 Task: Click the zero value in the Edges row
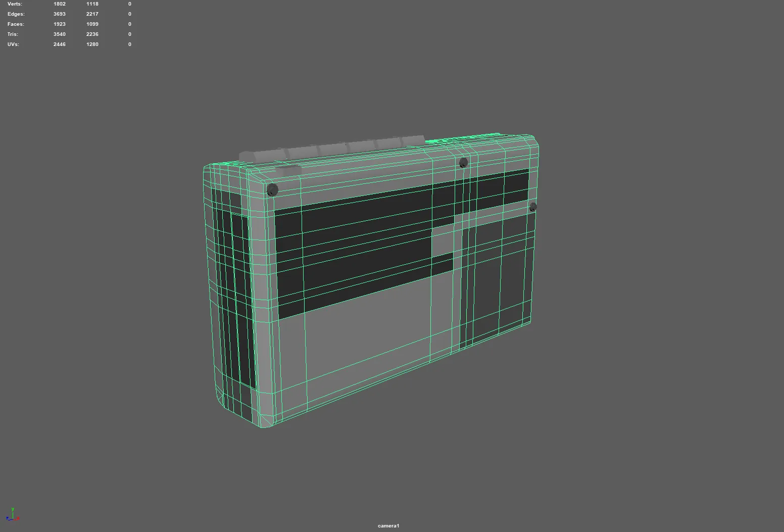130,14
